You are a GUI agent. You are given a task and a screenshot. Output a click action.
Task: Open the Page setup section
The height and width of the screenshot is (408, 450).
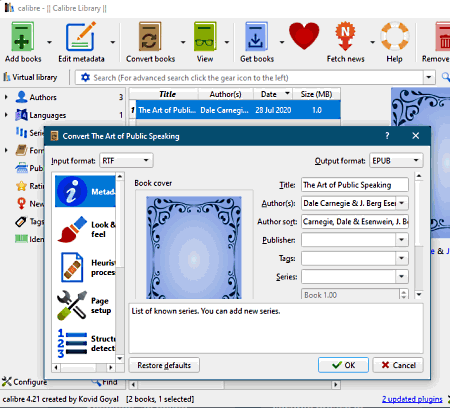(x=85, y=305)
